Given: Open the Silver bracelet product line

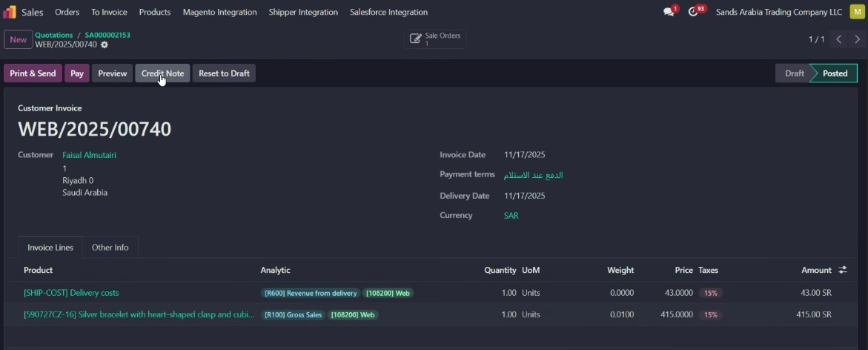Looking at the screenshot, I should tap(139, 314).
